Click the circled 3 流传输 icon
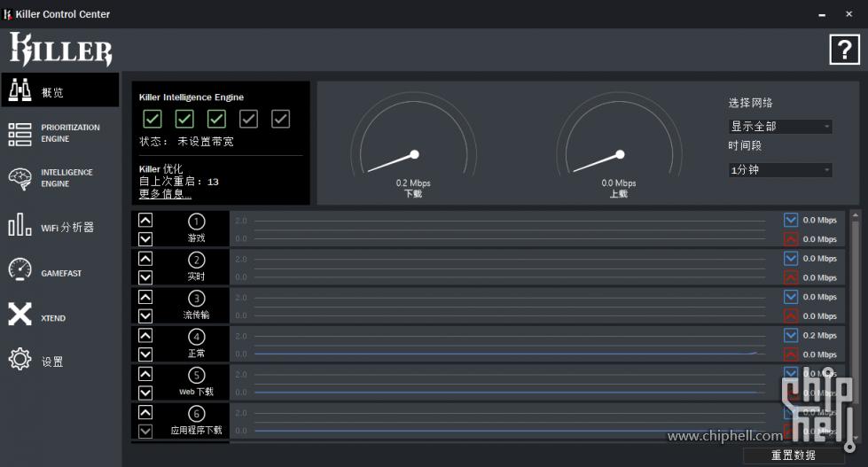Screen dimensions: 868x467 (x=197, y=299)
